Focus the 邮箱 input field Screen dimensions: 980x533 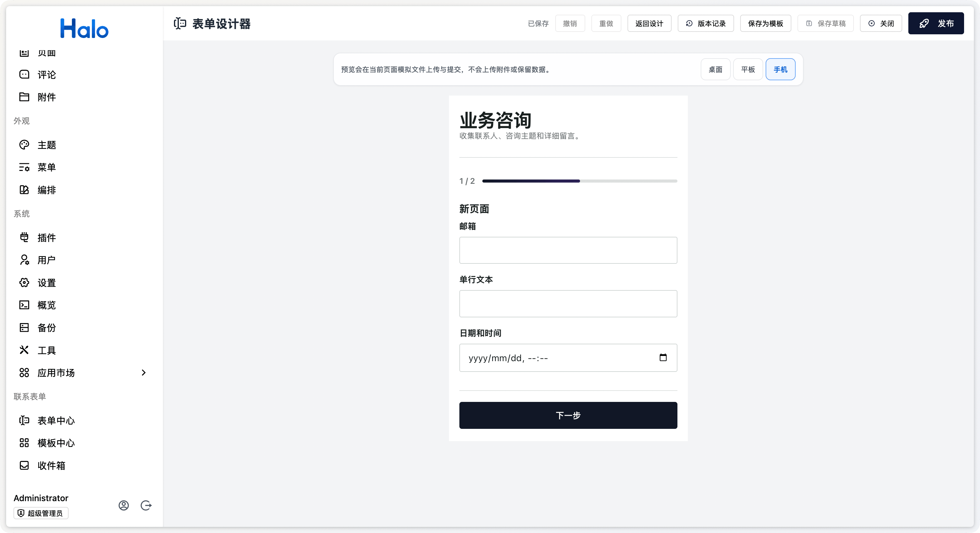[568, 250]
